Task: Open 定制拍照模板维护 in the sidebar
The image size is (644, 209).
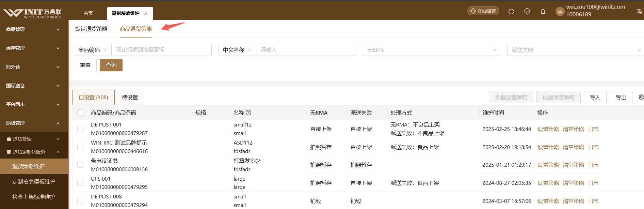Action: pos(34,181)
